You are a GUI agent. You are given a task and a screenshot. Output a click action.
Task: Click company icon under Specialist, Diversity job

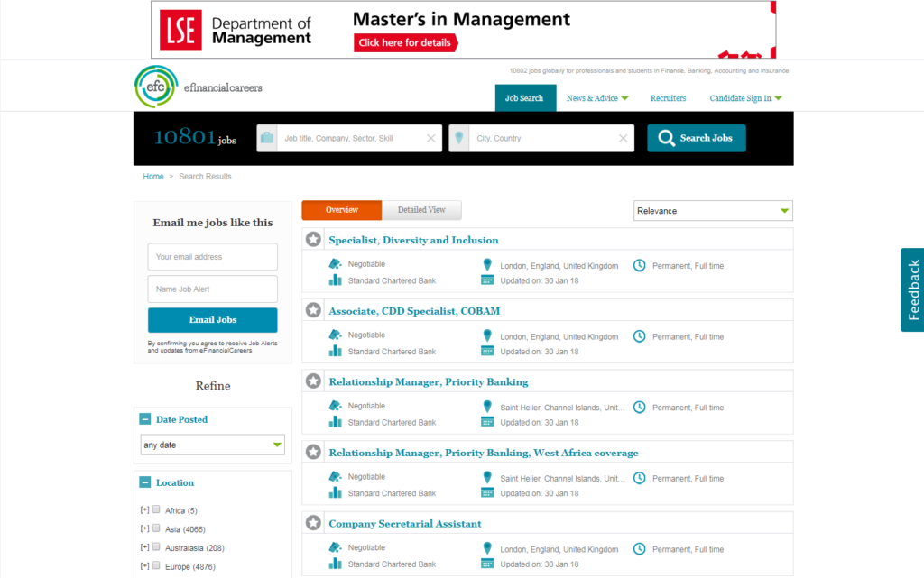tap(336, 280)
